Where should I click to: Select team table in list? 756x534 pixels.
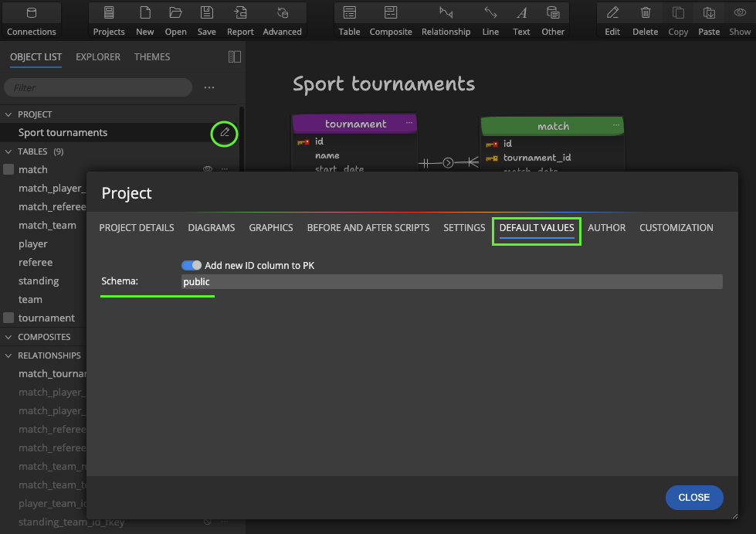pos(30,300)
